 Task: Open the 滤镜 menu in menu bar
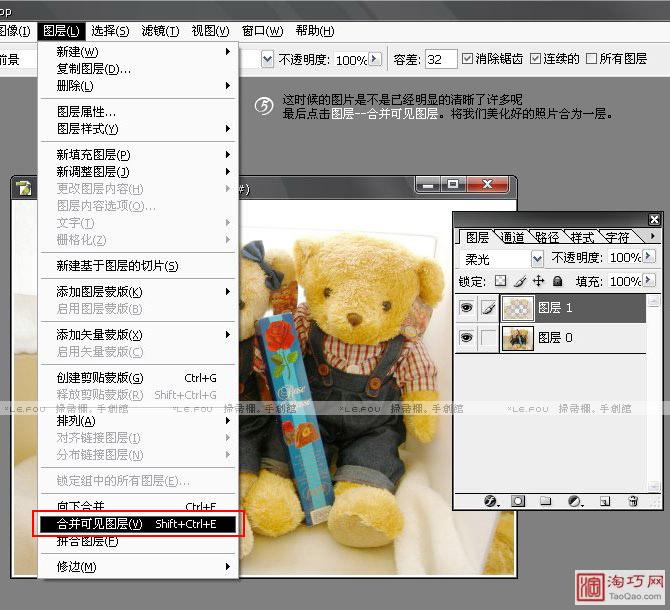coord(160,31)
